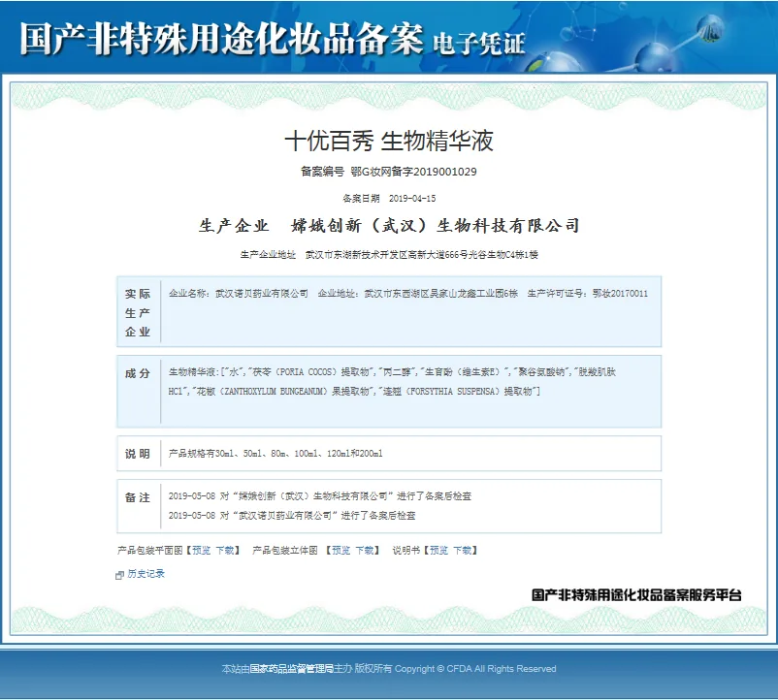Click the 产品包装立体图 label
Viewport: 778px width, 700px height.
pyautogui.click(x=285, y=551)
